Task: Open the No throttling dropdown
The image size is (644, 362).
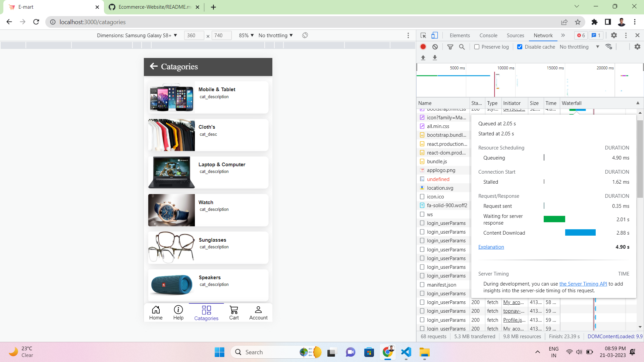Action: click(x=578, y=47)
